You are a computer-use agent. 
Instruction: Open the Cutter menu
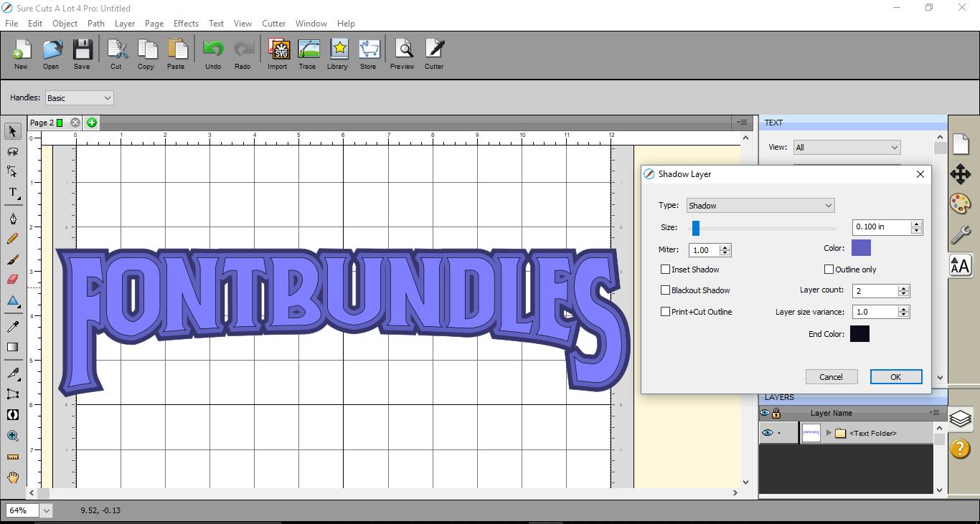click(273, 24)
